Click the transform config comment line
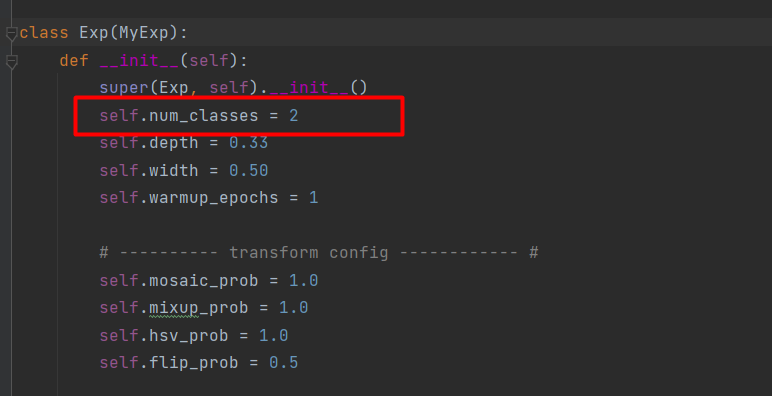 tap(319, 253)
